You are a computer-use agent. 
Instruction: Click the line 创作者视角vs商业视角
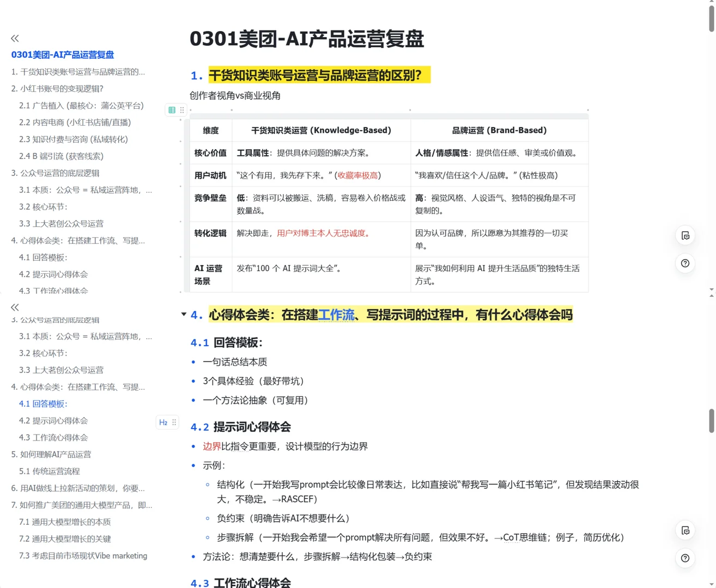coord(235,96)
